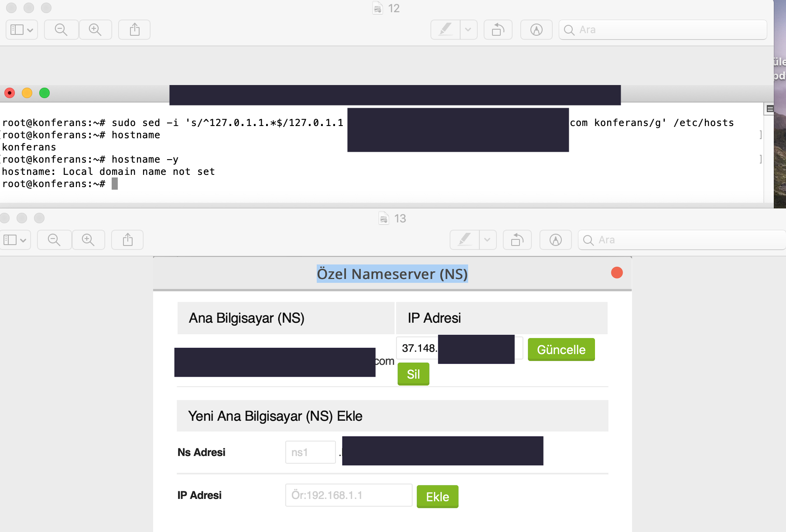
Task: Share the document from window 13
Action: (128, 240)
